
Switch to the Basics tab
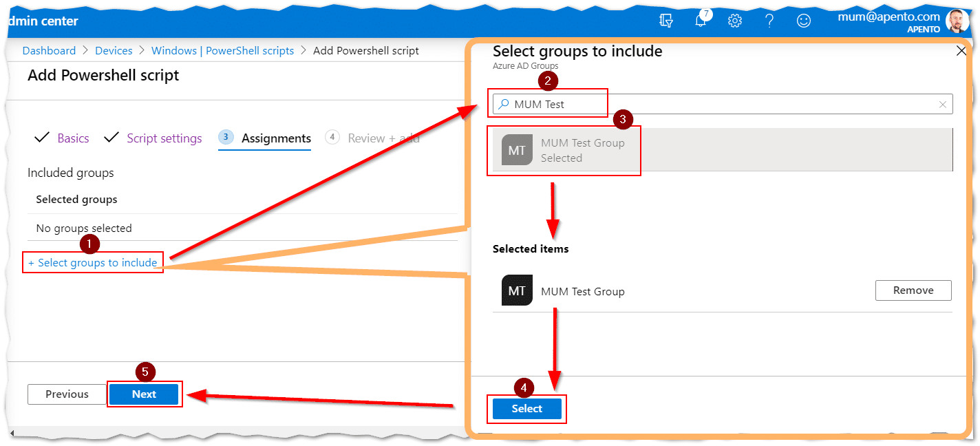point(74,138)
